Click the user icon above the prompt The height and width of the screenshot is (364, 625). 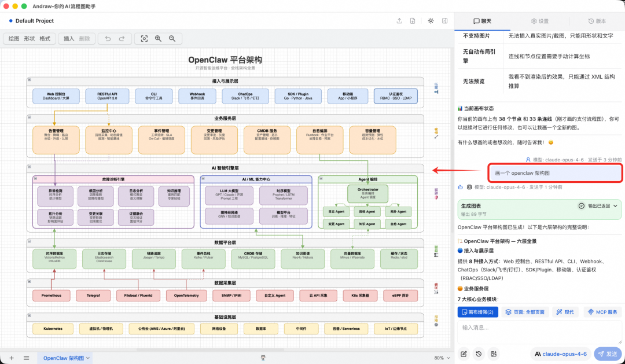528,160
